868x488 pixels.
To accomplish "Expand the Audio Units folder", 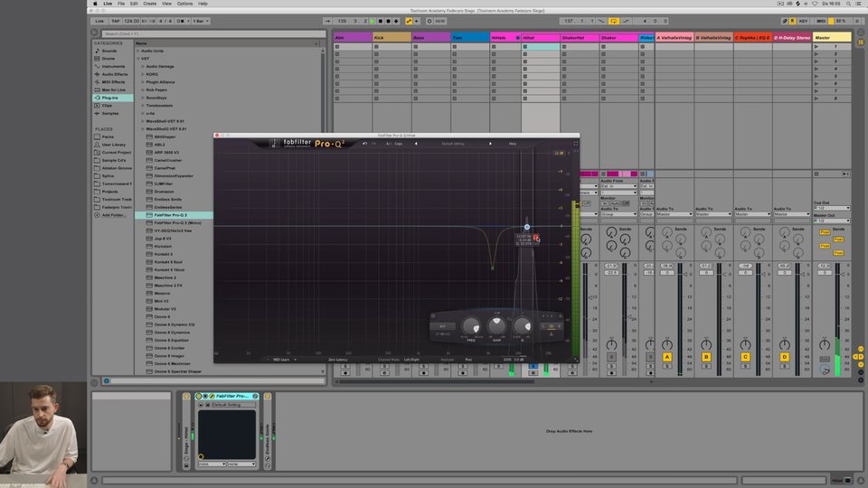I will 138,51.
